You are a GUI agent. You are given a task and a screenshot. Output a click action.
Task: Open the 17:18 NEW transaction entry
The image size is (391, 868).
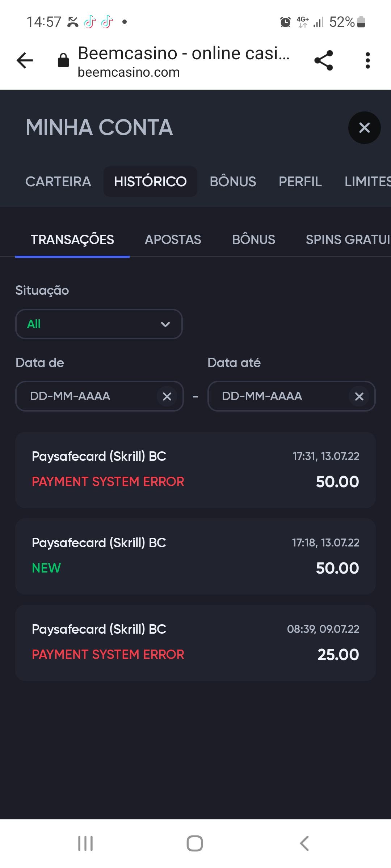click(195, 556)
